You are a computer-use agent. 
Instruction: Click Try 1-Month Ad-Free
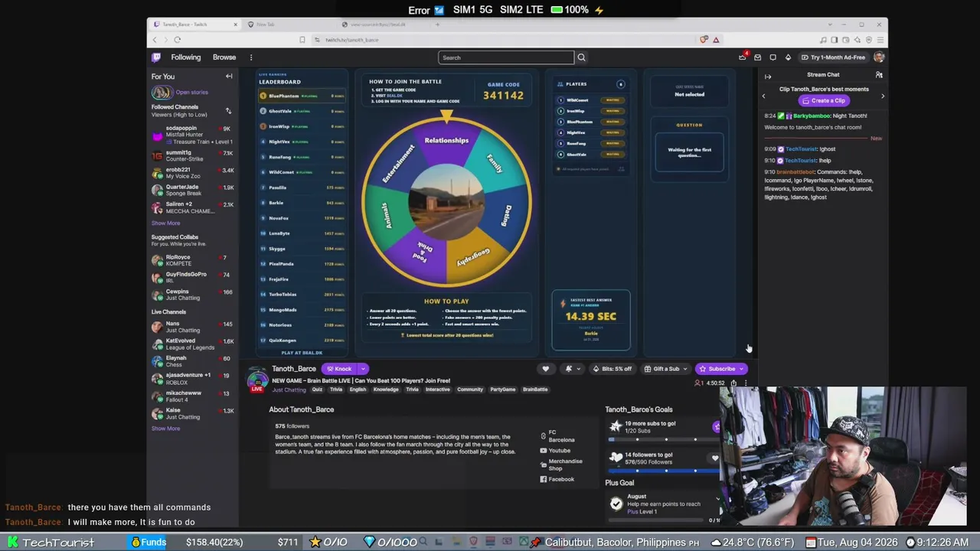tap(833, 57)
